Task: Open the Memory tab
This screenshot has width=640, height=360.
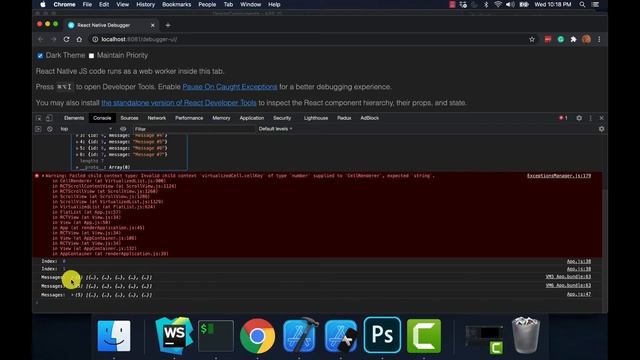Action: click(221, 118)
